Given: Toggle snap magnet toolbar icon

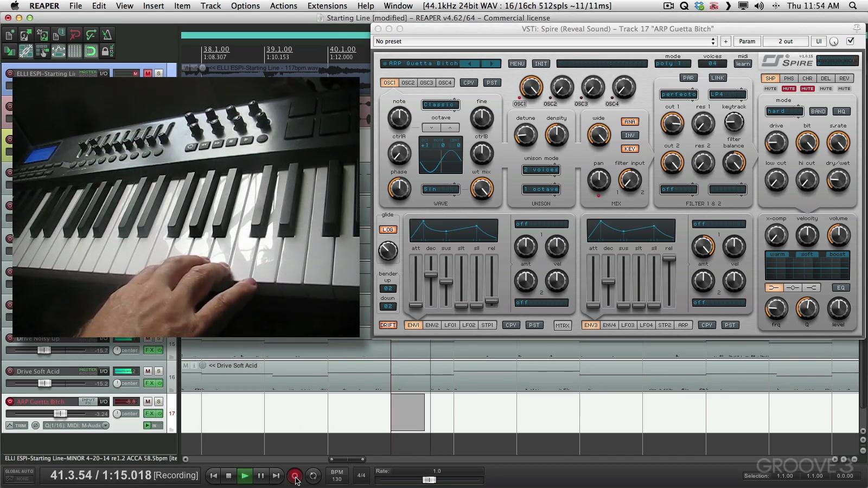Looking at the screenshot, I should 91,52.
